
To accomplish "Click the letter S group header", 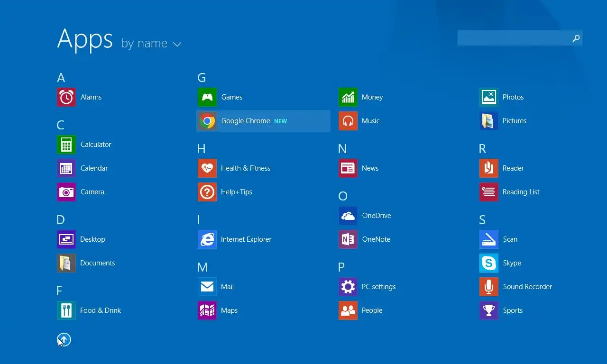I will point(482,220).
